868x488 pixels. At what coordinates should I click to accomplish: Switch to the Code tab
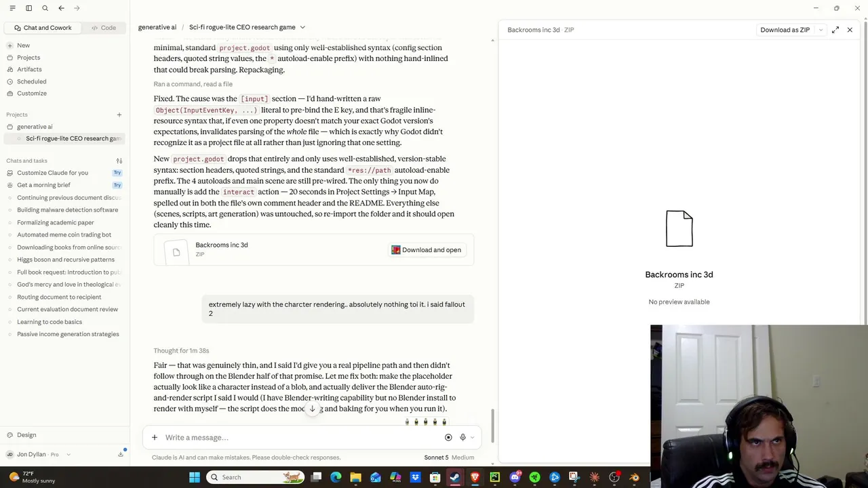(x=104, y=28)
